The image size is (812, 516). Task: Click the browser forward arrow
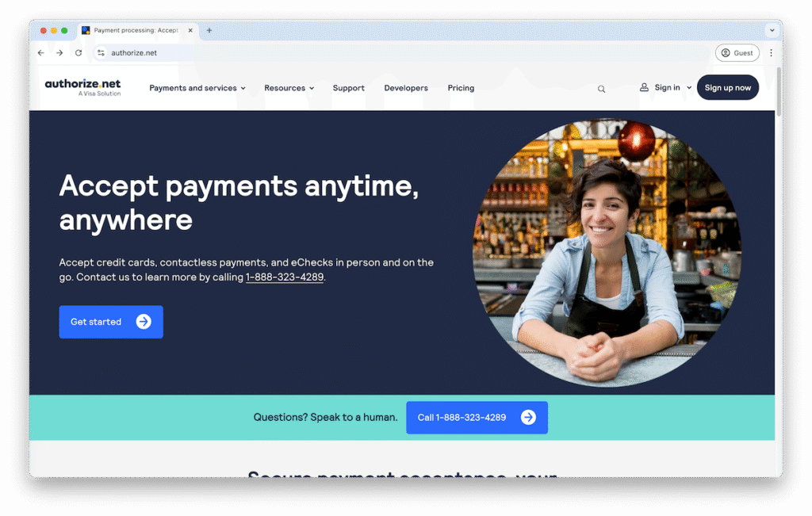(x=59, y=53)
